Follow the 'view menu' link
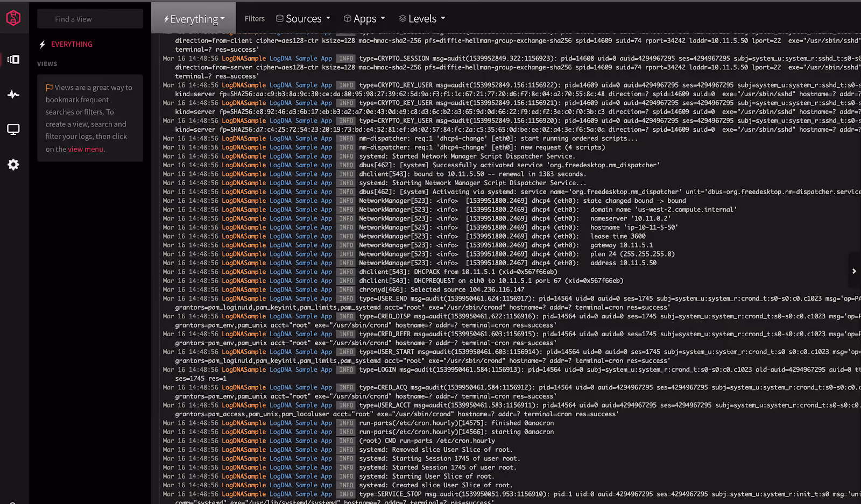 pos(86,149)
